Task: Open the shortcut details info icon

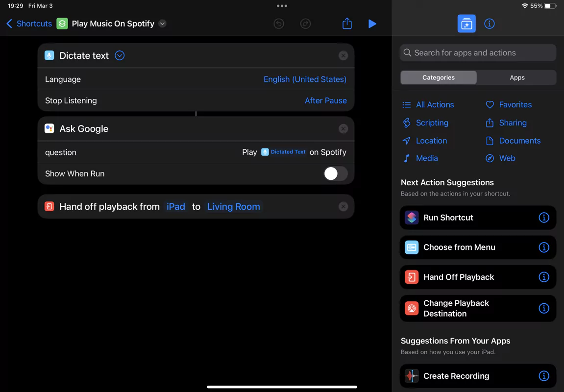Action: click(x=489, y=24)
